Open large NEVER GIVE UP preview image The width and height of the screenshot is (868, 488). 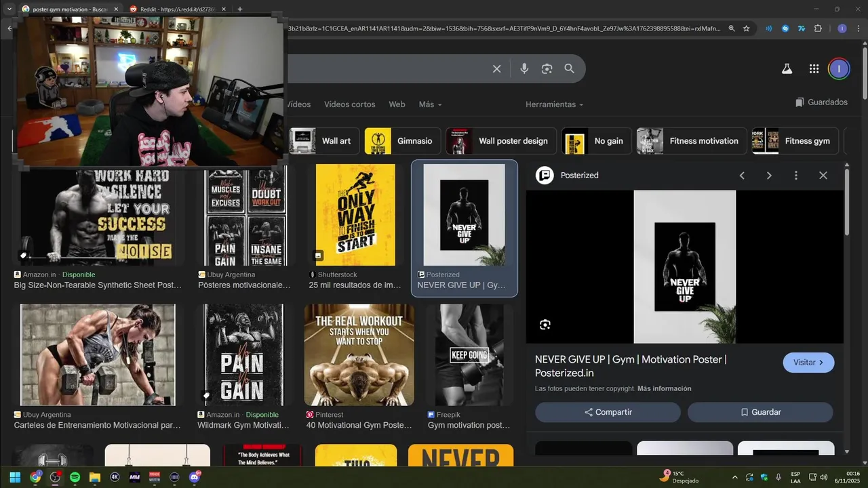point(684,266)
